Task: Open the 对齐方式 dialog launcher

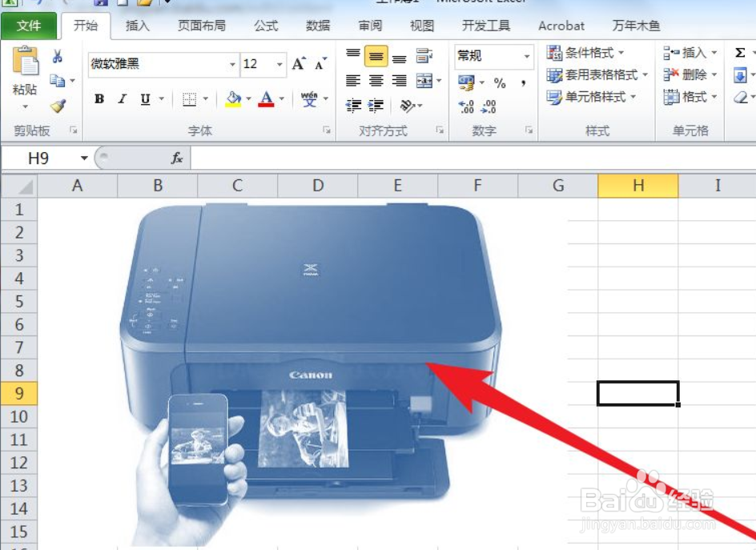Action: point(440,130)
